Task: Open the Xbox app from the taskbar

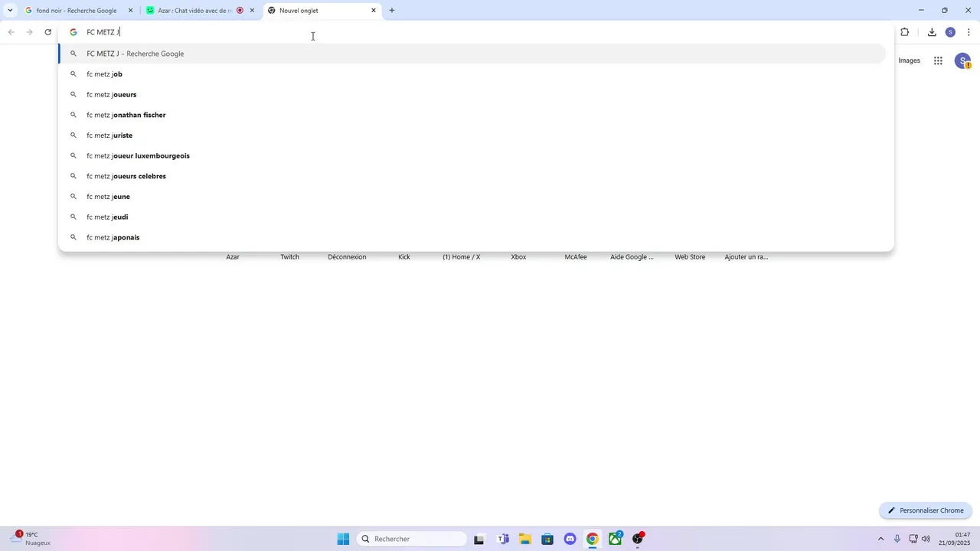Action: pos(616,539)
